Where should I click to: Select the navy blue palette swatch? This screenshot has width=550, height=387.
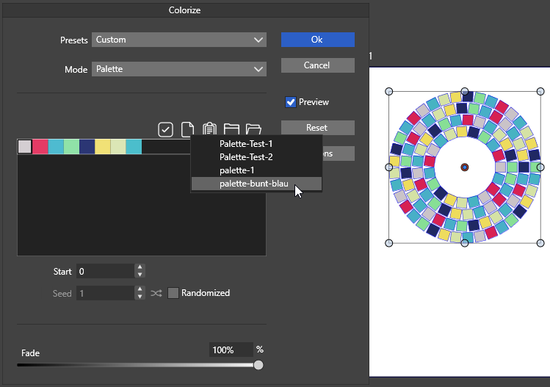(87, 147)
